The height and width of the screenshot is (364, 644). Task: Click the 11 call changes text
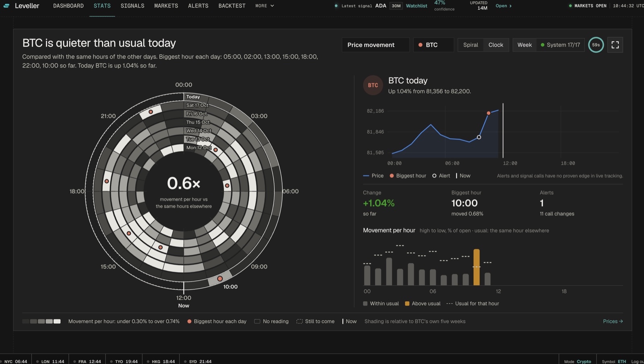pyautogui.click(x=557, y=214)
